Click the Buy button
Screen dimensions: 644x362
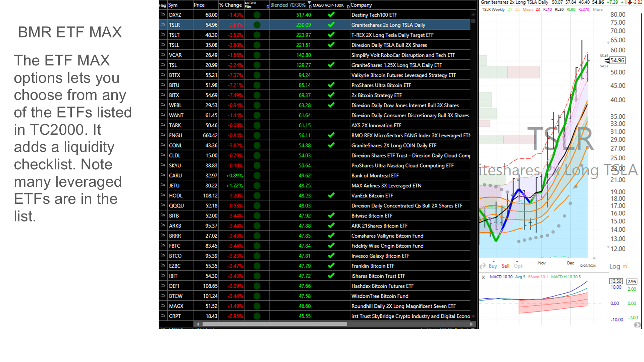(493, 266)
